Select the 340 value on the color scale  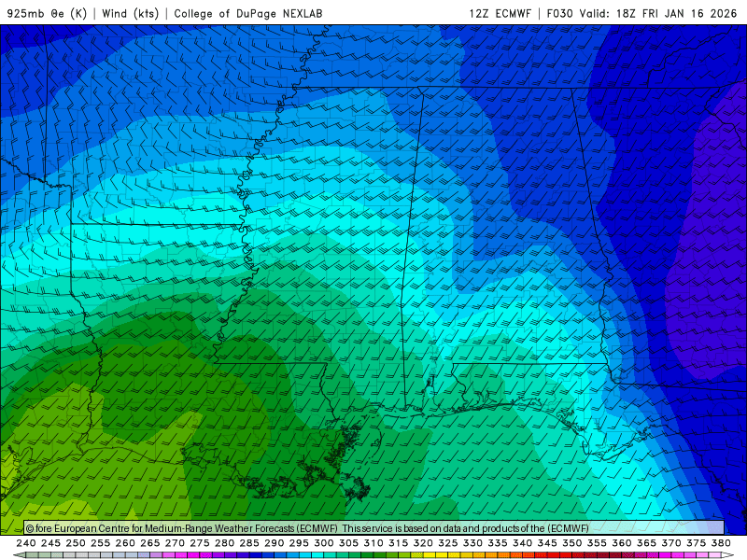(523, 543)
